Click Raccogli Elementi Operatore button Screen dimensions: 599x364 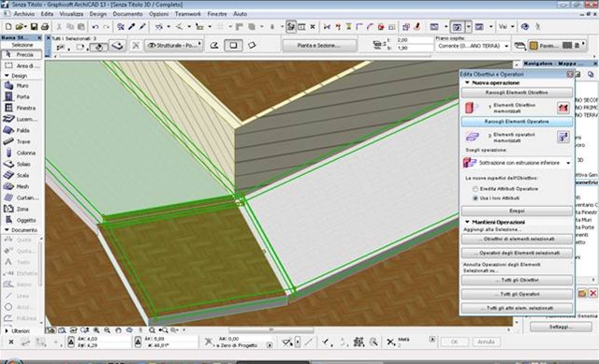517,122
